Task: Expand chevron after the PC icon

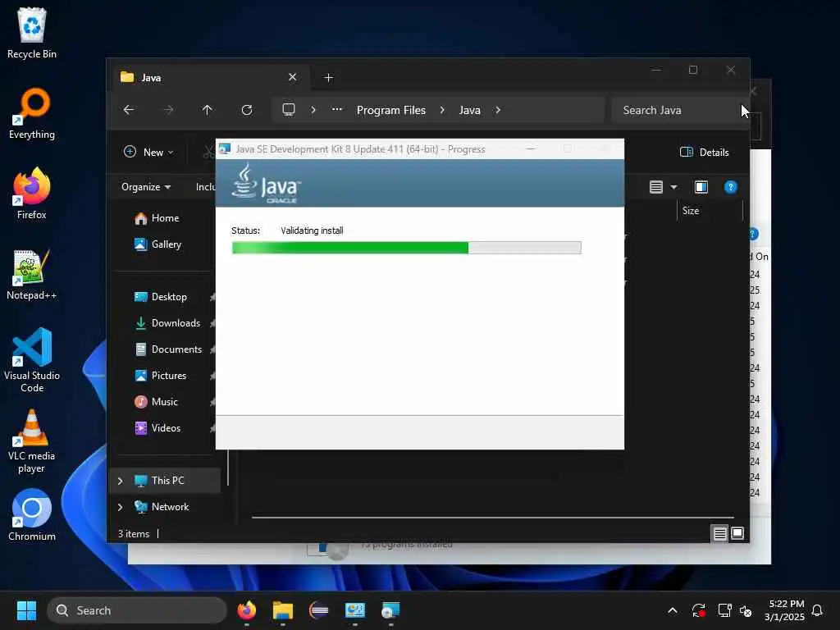Action: 313,110
